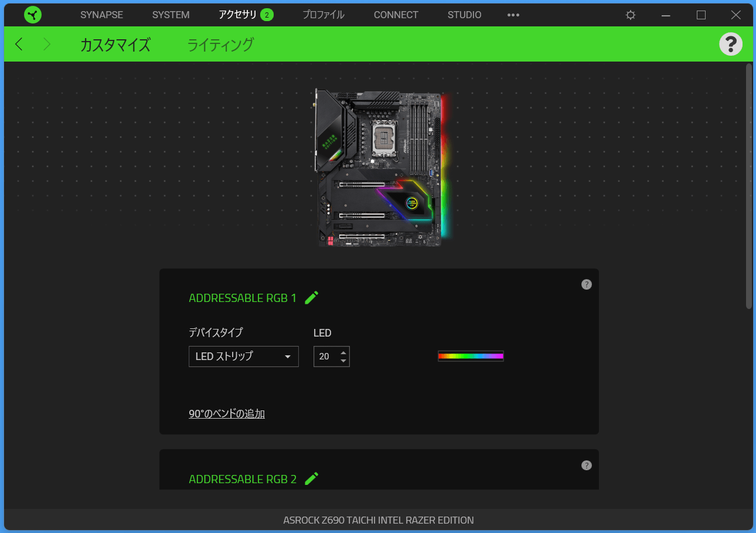756x533 pixels.
Task: Click the Razer logo icon
Action: (x=33, y=15)
